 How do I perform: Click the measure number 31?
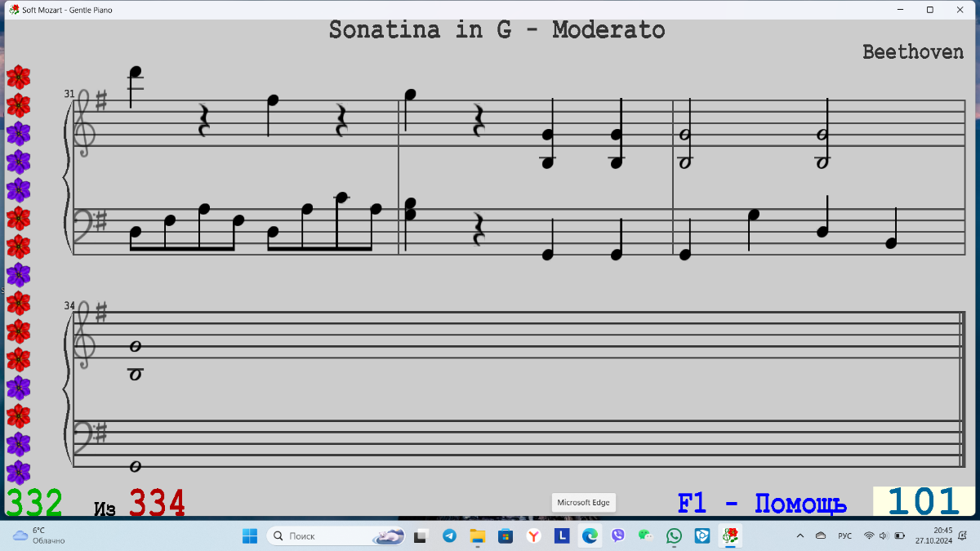click(x=69, y=94)
